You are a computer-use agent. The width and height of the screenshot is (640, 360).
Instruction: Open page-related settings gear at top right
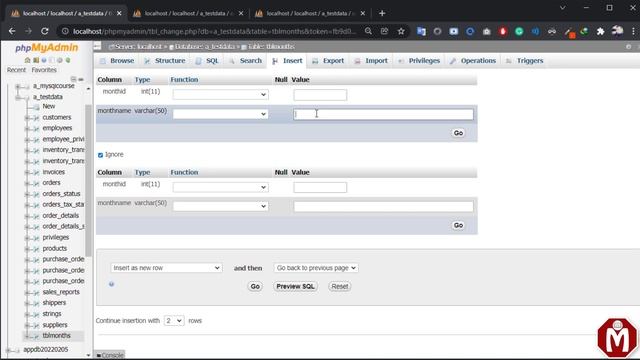[628, 47]
